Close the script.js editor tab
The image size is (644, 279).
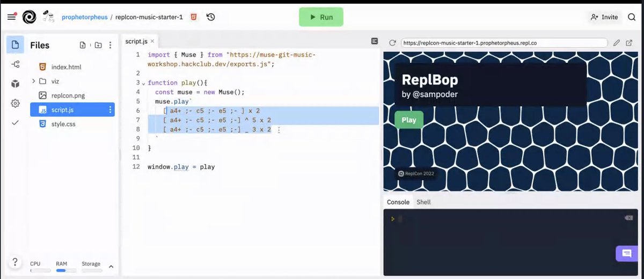(x=152, y=41)
